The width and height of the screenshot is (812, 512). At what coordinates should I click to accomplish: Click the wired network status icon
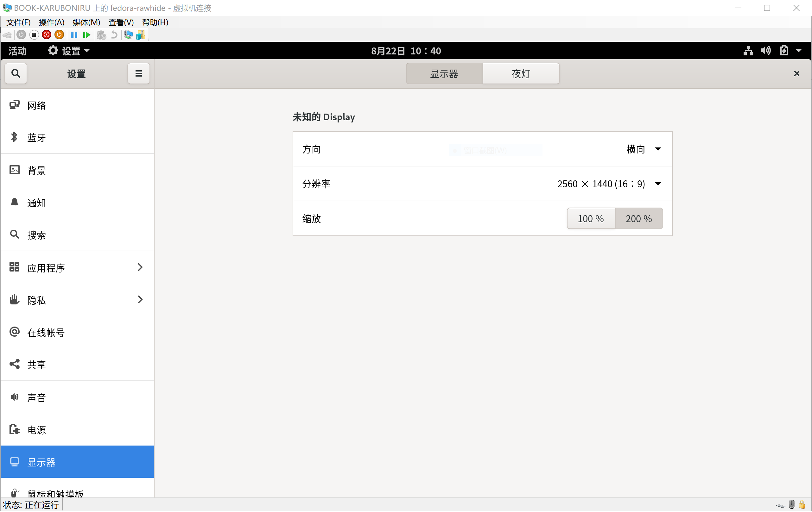coord(748,51)
